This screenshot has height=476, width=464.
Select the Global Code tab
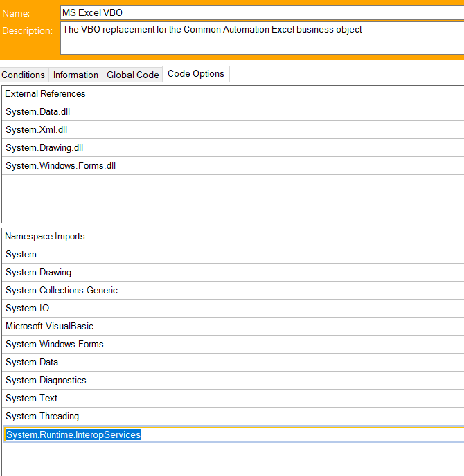pos(132,75)
